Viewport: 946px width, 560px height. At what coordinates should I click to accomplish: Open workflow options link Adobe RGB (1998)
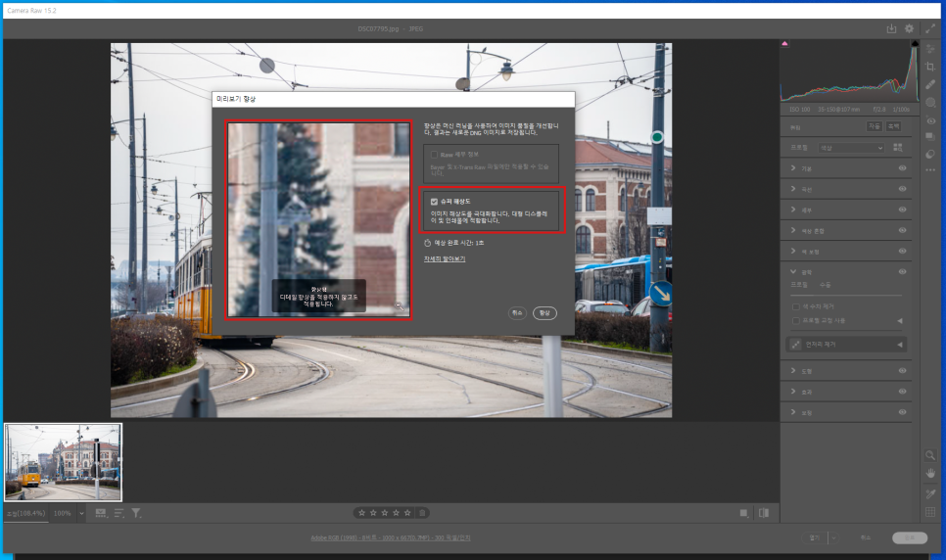tap(391, 537)
